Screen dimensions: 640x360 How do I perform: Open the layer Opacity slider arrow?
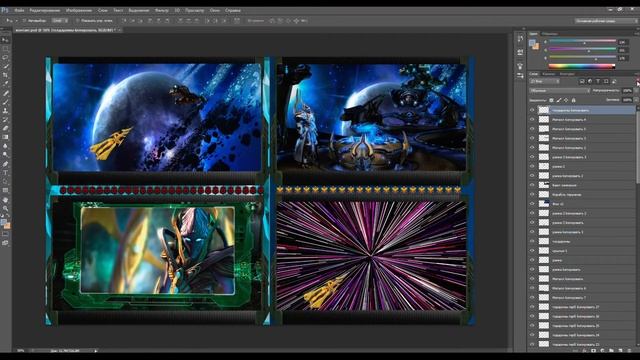point(636,91)
